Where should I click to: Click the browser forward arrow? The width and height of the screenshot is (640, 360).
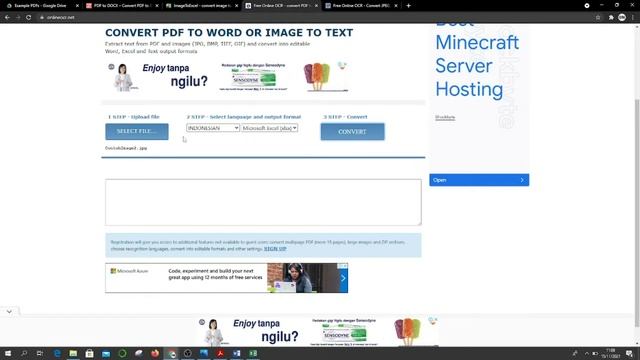click(x=18, y=18)
